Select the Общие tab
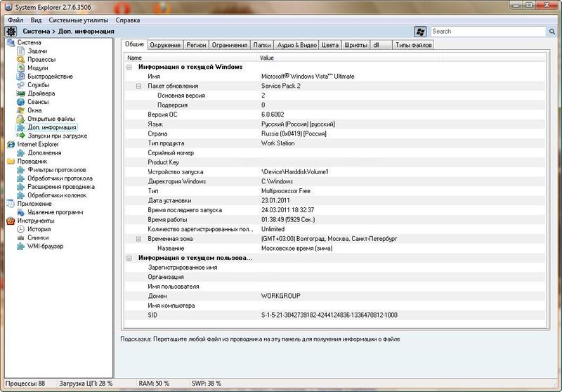 coord(134,44)
